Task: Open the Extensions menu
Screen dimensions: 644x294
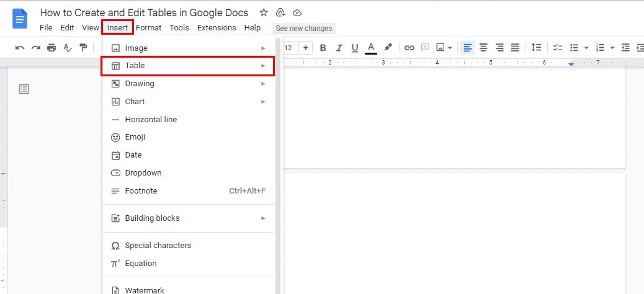Action: tap(217, 28)
